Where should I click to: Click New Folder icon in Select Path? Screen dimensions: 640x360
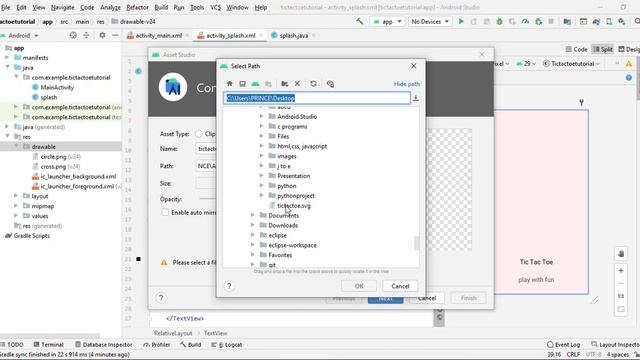point(284,84)
